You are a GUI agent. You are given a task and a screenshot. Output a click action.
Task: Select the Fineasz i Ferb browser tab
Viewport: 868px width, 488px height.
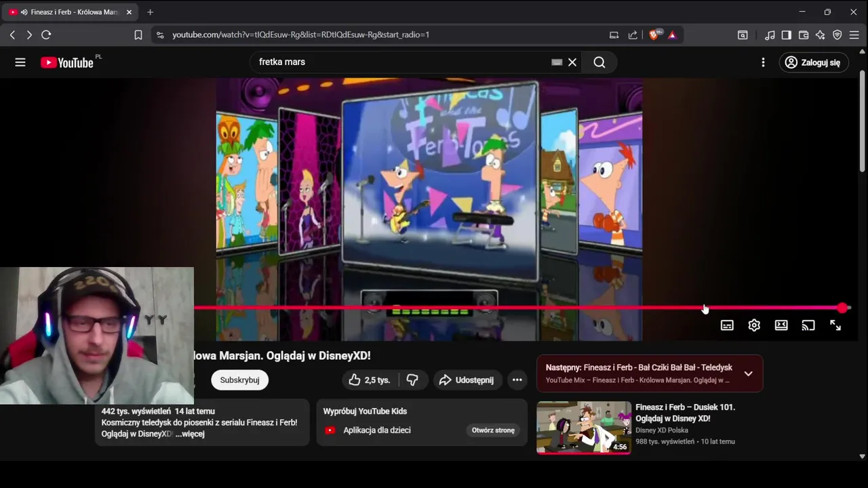pos(70,12)
